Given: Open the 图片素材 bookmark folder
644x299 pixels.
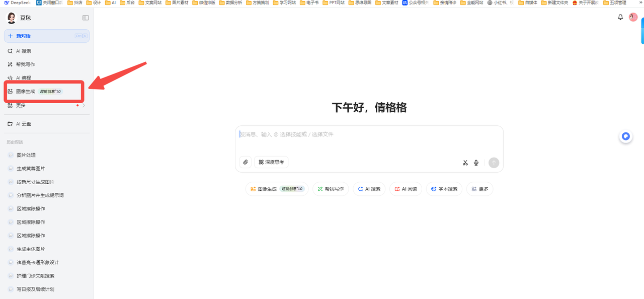Looking at the screenshot, I should pyautogui.click(x=177, y=3).
